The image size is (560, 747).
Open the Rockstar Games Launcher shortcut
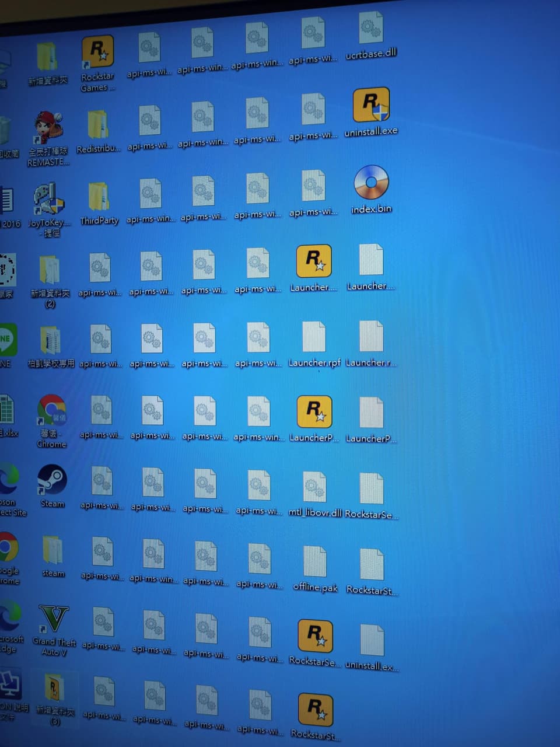[x=97, y=54]
